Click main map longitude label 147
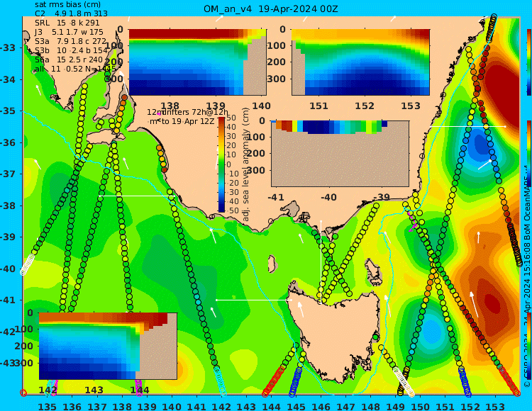This screenshot has width=532, height=411. (345, 406)
